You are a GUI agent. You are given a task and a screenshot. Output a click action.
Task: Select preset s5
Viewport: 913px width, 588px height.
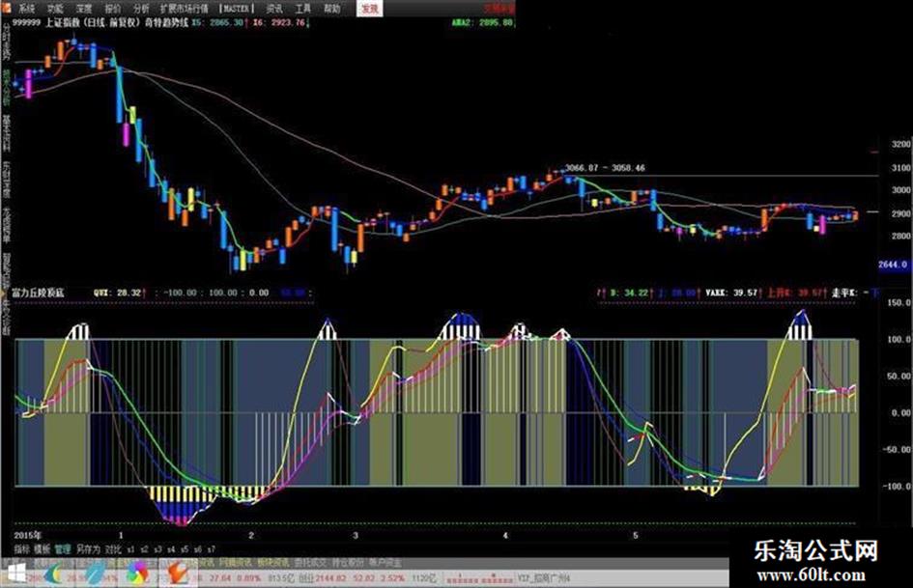click(x=185, y=549)
